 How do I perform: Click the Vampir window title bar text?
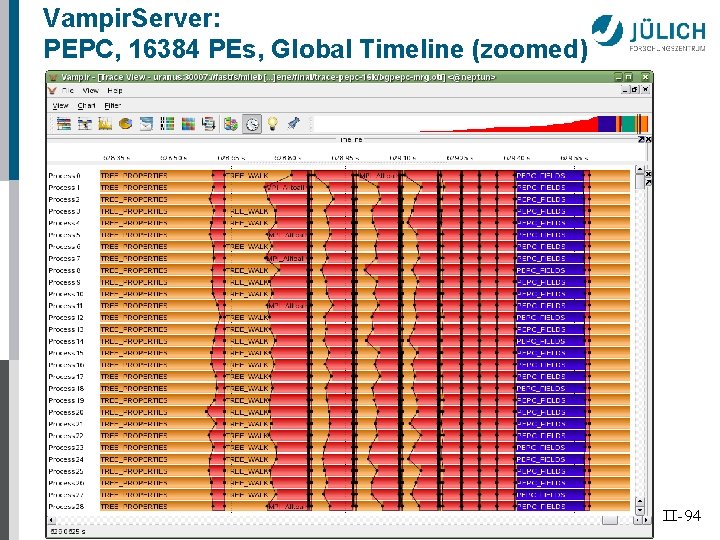[x=278, y=77]
